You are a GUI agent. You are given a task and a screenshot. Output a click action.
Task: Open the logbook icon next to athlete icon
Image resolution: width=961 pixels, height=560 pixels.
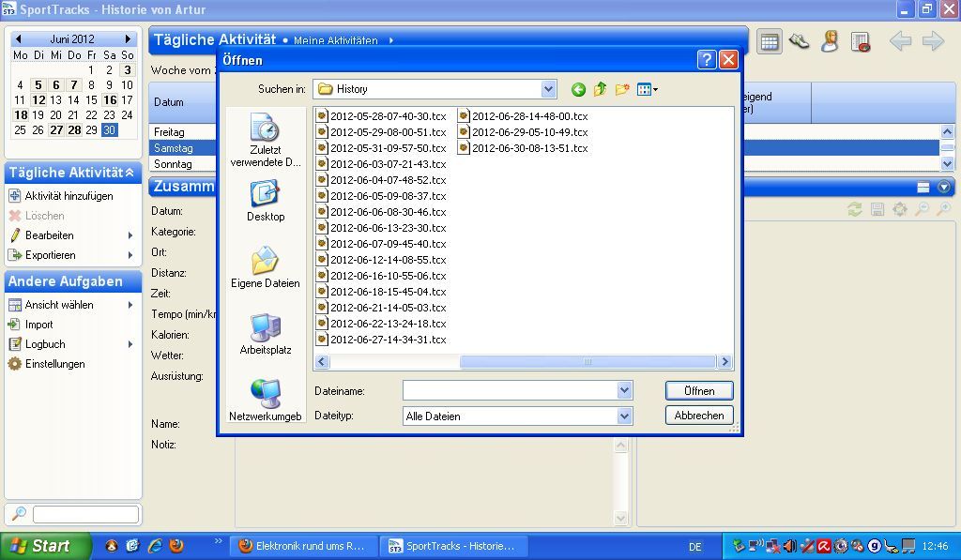[x=861, y=41]
